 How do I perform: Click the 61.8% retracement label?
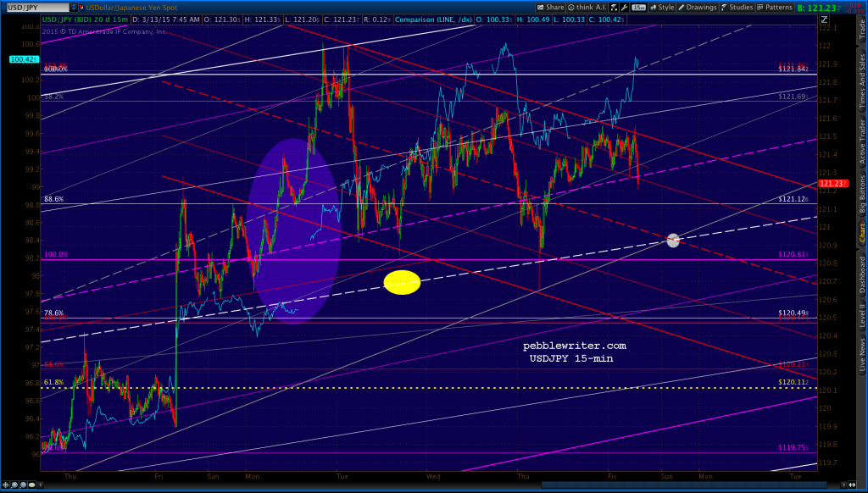coord(53,382)
